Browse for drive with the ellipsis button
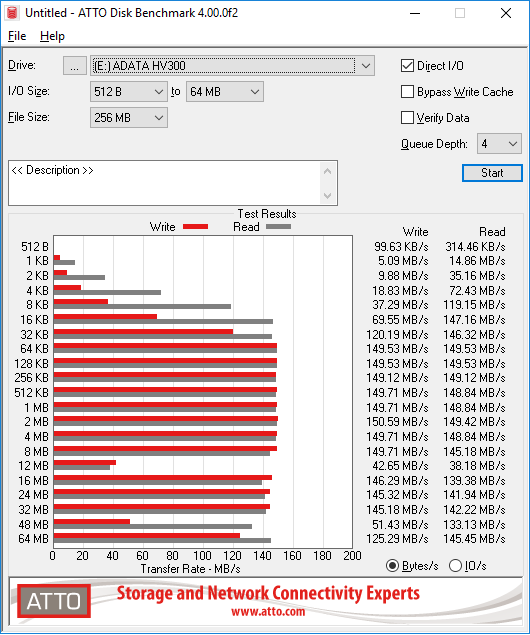This screenshot has width=530, height=635. 74,66
